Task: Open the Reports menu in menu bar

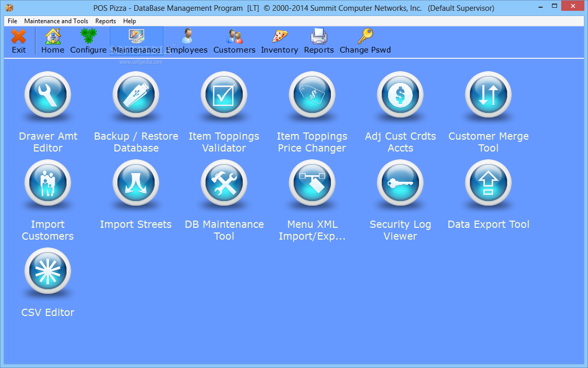Action: [105, 21]
